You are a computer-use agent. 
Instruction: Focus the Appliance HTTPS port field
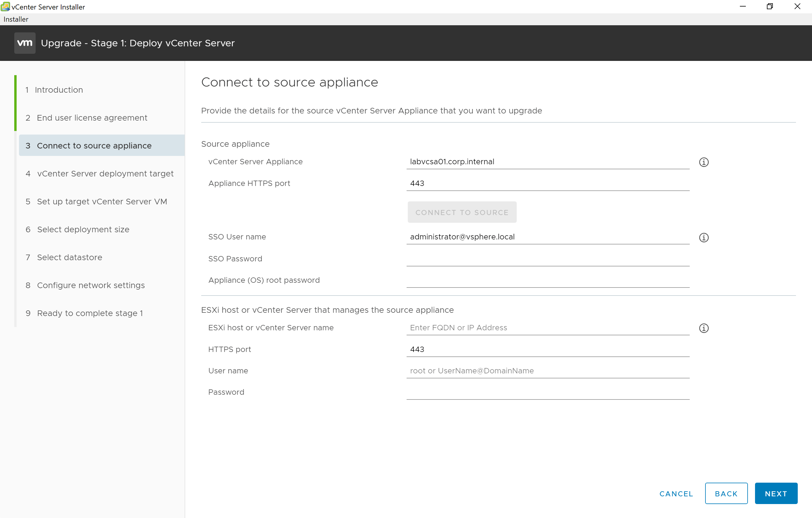point(548,183)
